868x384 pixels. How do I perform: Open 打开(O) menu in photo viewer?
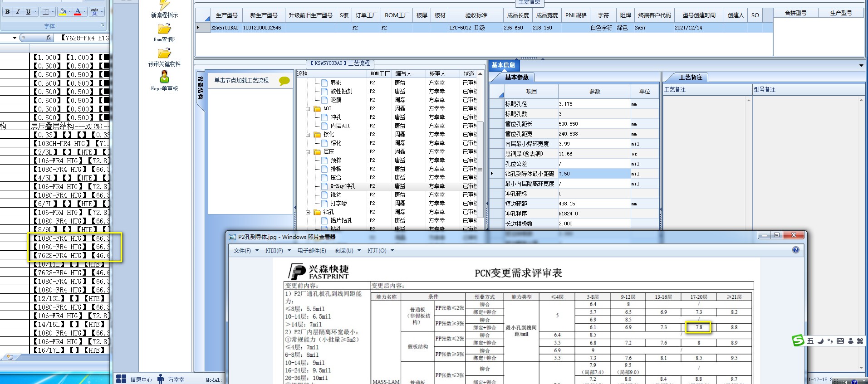(380, 251)
